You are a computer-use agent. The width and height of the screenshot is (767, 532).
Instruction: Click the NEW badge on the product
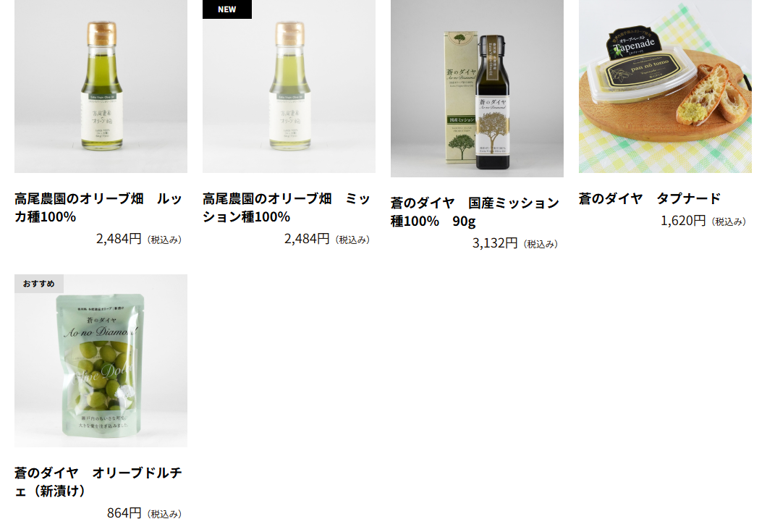227,9
